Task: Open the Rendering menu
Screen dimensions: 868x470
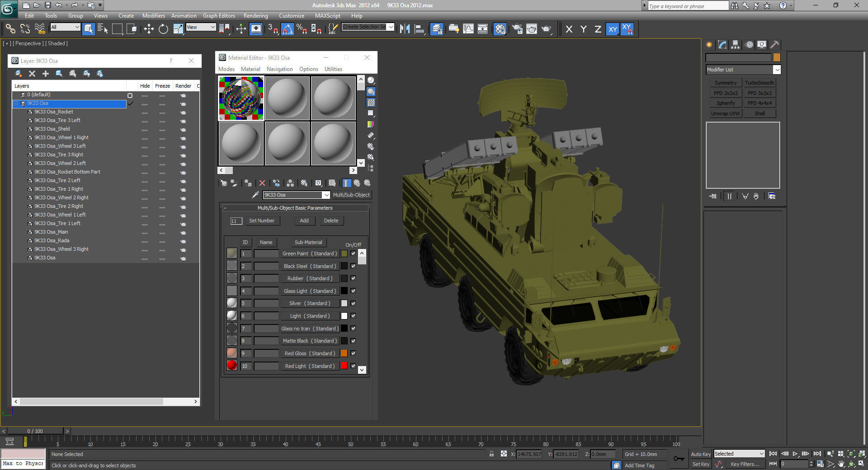Action: pyautogui.click(x=255, y=15)
